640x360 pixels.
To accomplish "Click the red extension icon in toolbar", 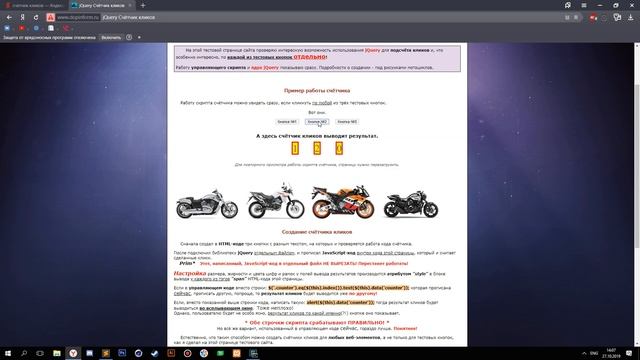I will (x=593, y=17).
